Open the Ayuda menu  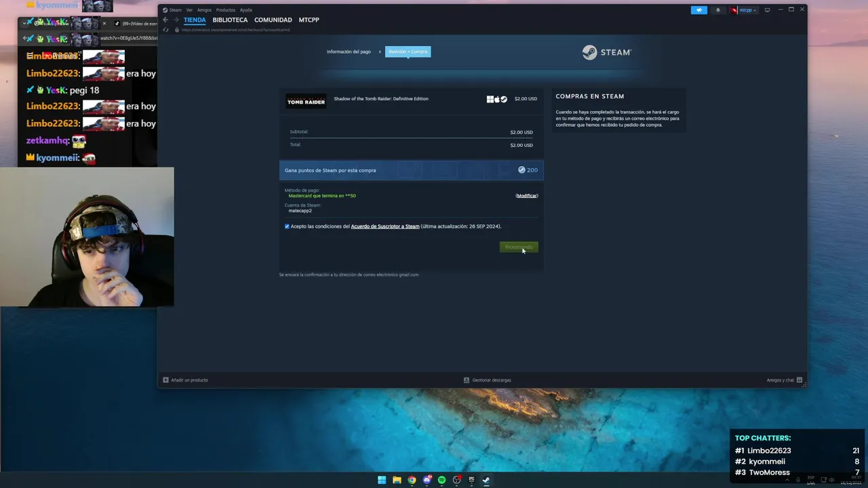click(245, 10)
